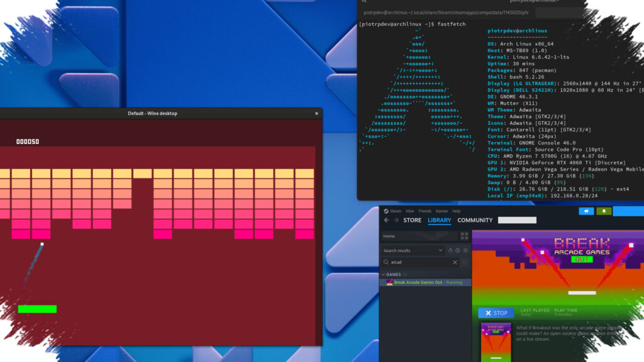Screen dimensions: 644x362
Task: Click the Home button in the Steam library
Action: tap(419, 236)
